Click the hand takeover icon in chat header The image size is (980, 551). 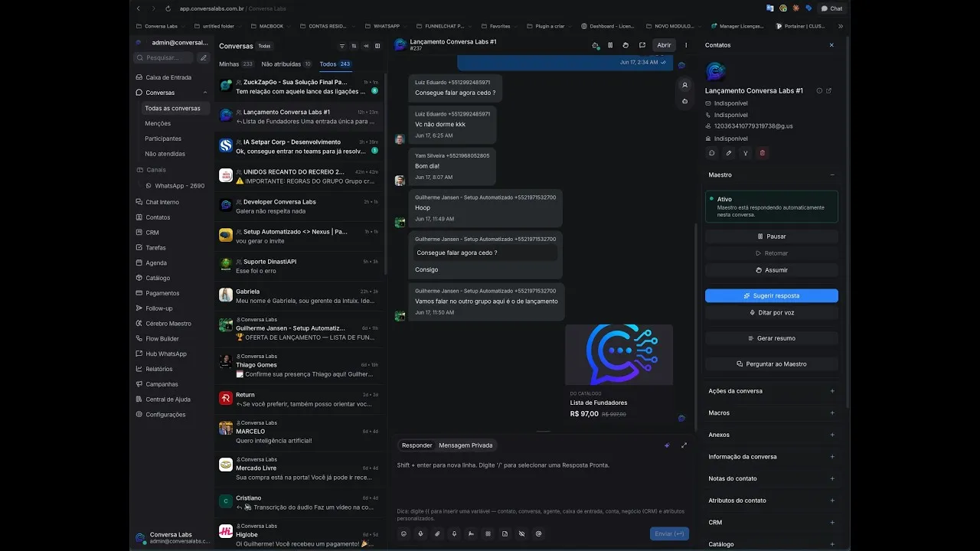[626, 45]
